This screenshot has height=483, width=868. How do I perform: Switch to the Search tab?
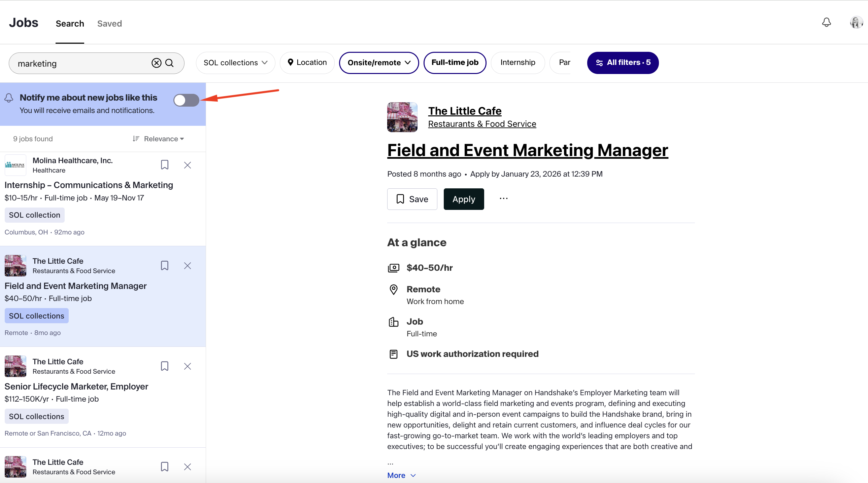point(70,24)
